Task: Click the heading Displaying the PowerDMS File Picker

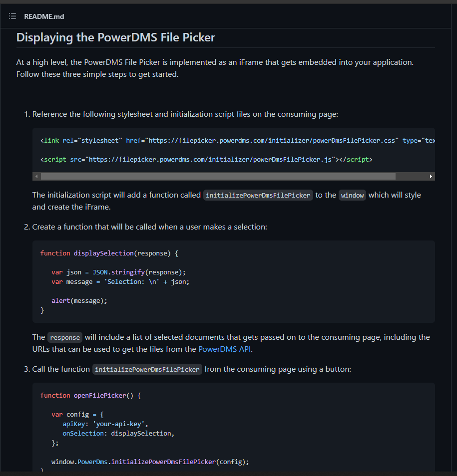Action: pyautogui.click(x=115, y=37)
